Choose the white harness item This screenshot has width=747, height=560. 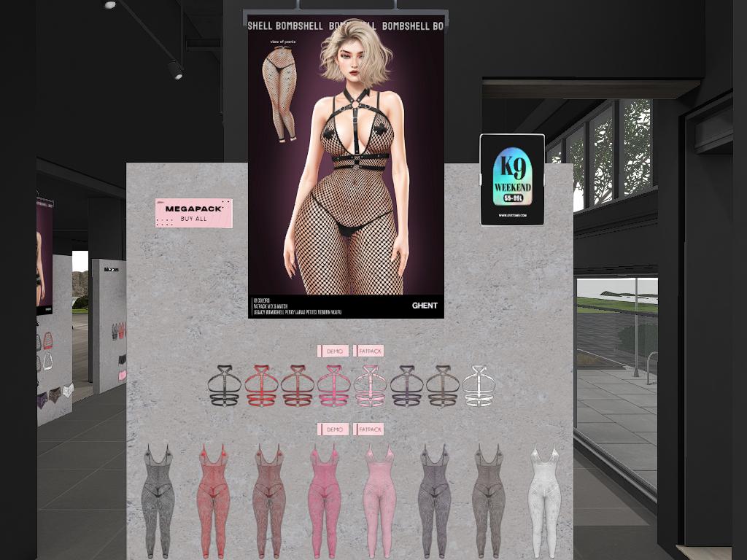coord(479,386)
